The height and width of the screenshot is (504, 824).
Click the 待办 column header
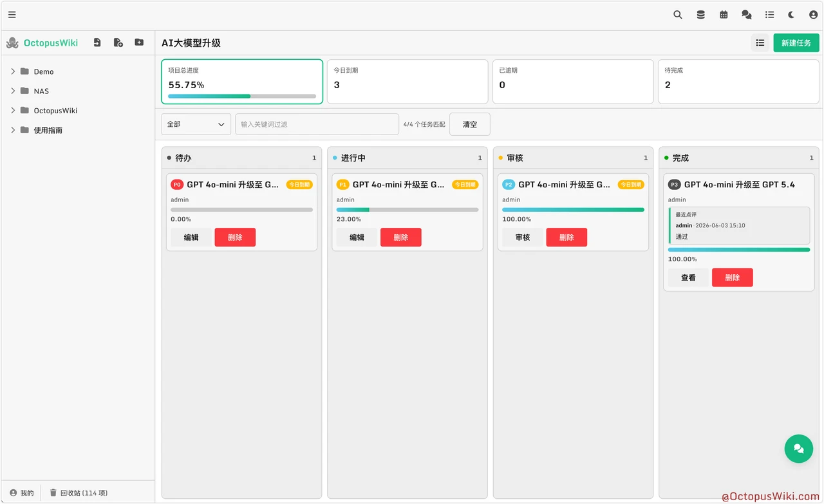pos(241,158)
